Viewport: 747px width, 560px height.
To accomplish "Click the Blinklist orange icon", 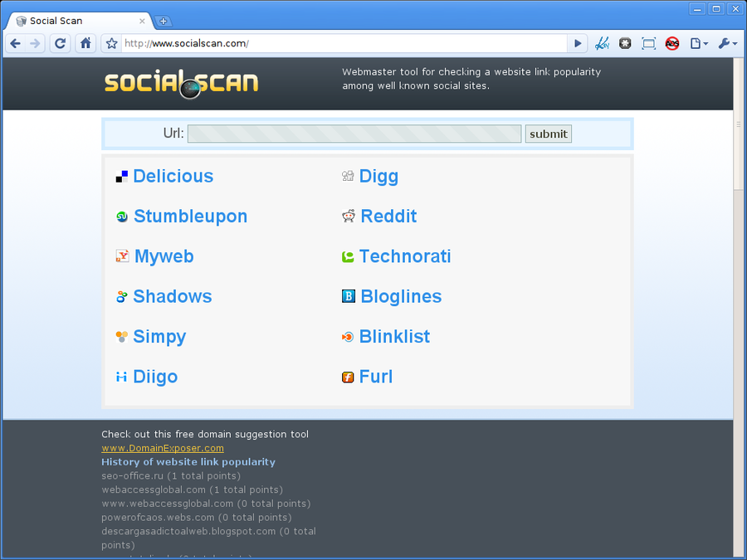I will [348, 337].
